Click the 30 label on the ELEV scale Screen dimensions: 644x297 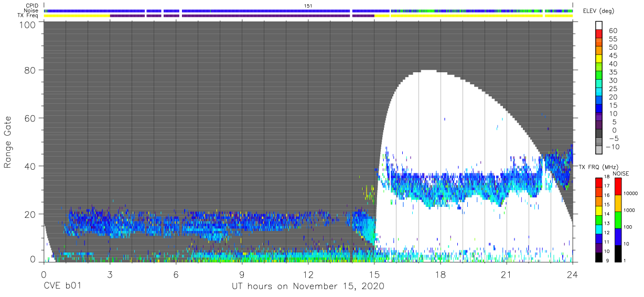point(614,81)
